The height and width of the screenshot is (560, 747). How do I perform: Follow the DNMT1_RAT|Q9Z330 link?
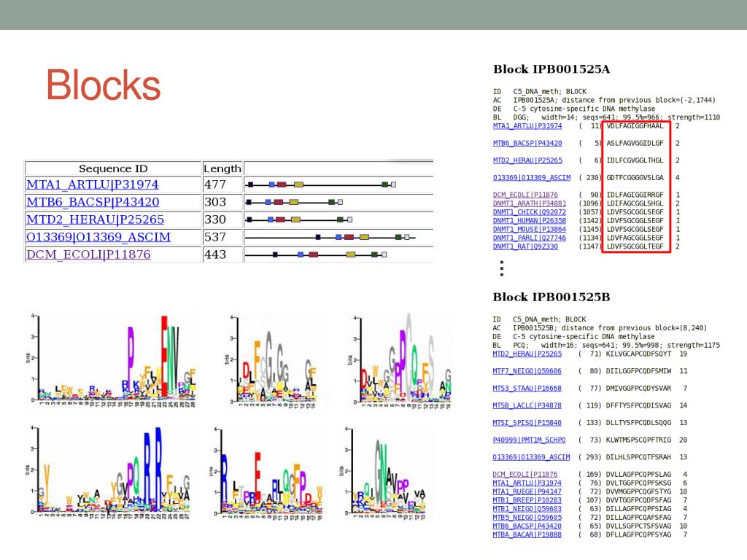click(525, 246)
